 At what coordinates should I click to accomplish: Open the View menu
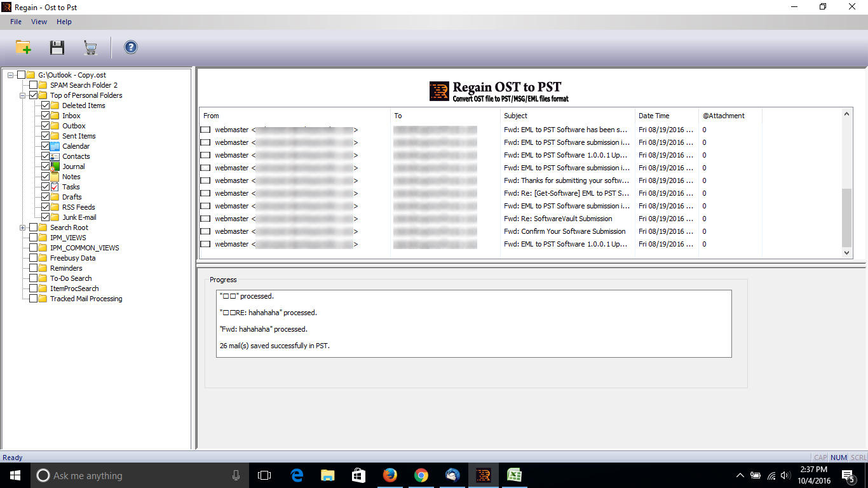point(39,22)
